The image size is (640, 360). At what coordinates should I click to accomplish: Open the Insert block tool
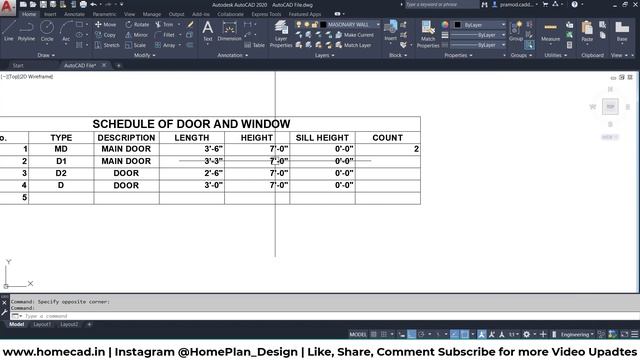point(391,31)
